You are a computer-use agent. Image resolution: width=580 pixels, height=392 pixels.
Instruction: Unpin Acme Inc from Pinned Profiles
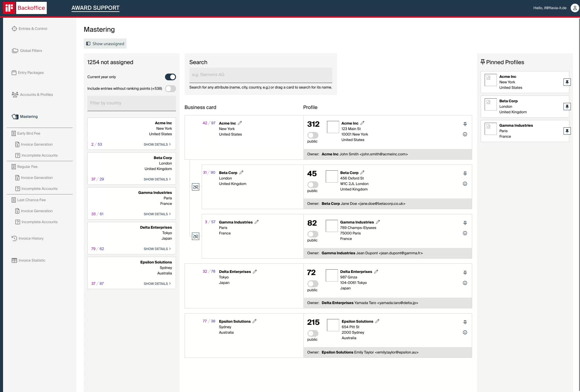[x=567, y=82]
